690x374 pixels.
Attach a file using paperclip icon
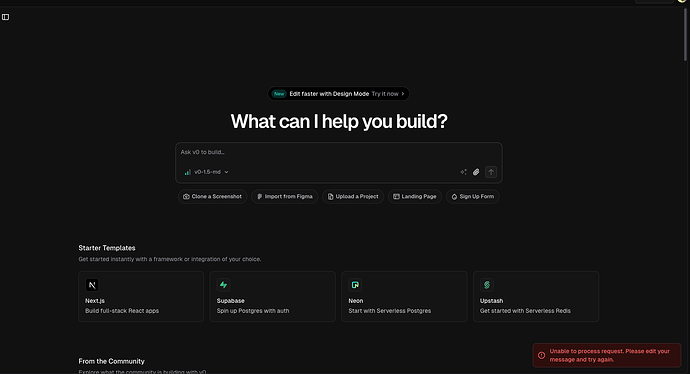pos(476,172)
